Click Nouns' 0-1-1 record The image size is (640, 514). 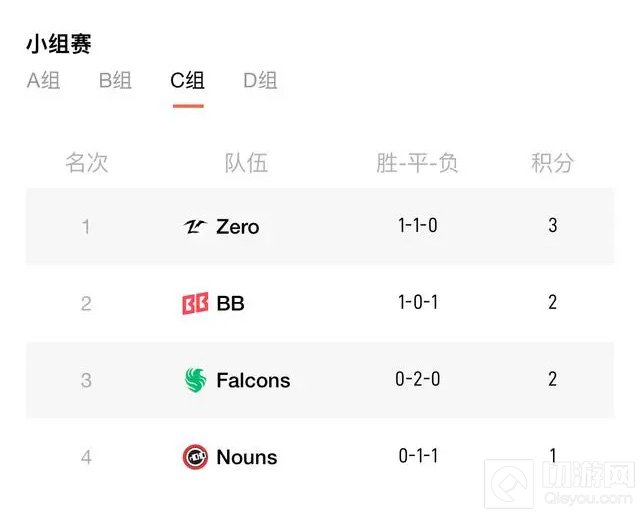(x=417, y=456)
